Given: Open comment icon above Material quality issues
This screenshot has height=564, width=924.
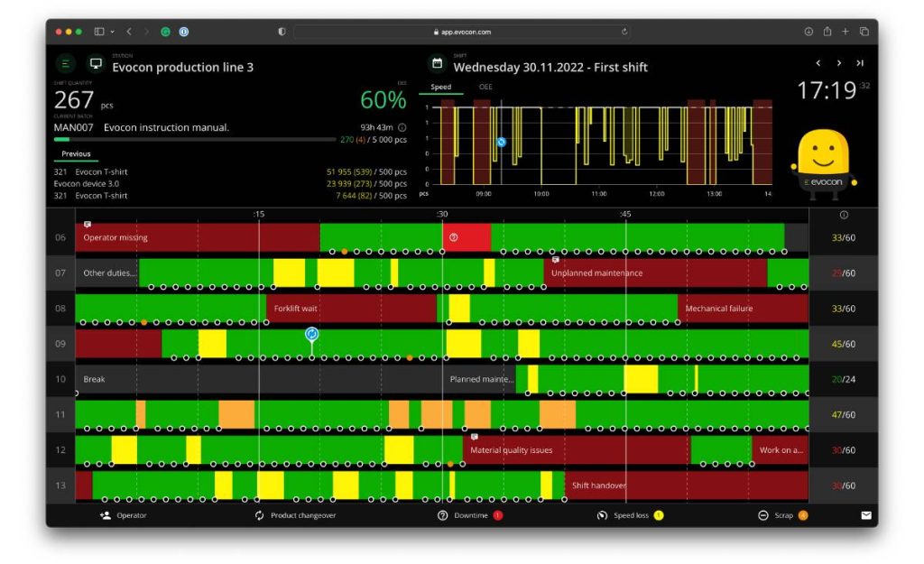Looking at the screenshot, I should click(475, 437).
